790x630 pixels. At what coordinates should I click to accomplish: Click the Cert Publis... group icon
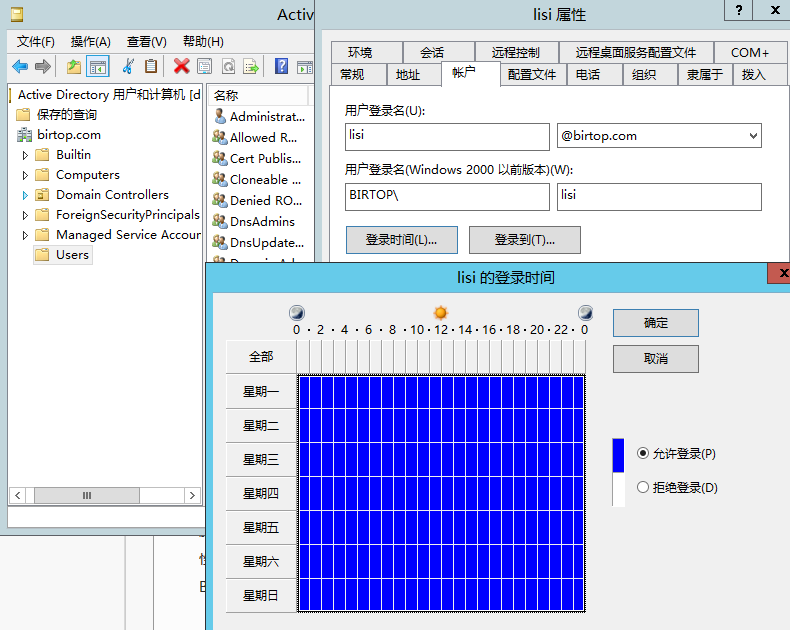[220, 158]
